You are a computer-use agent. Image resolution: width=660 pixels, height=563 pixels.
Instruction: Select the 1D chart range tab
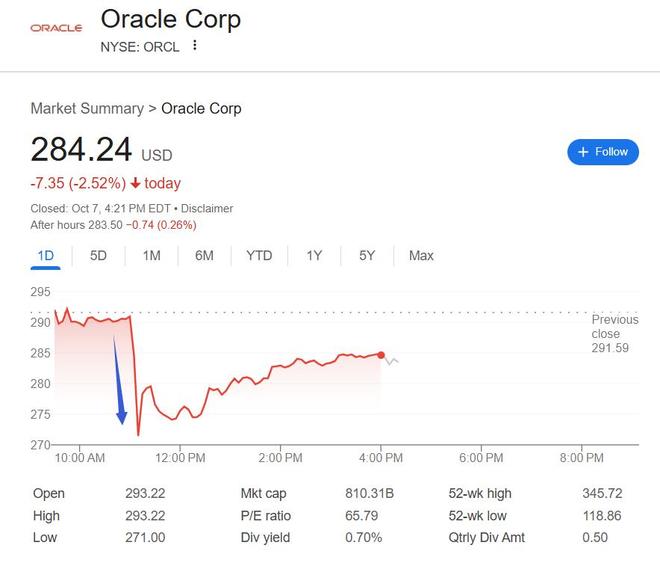pos(45,256)
